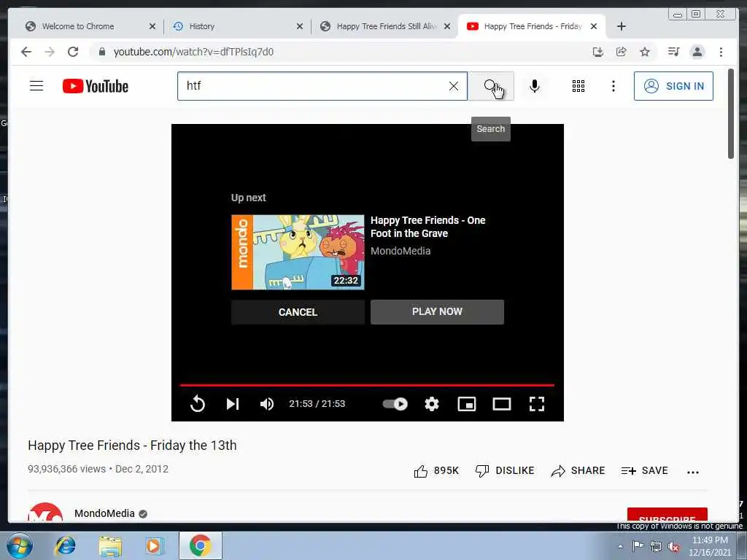View site information lock icon
Screen dimensions: 747x560
pos(102,52)
